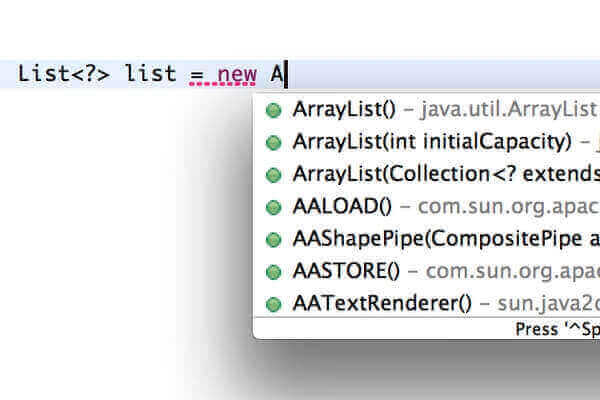
Task: Click the 'list' variable name
Action: 150,73
